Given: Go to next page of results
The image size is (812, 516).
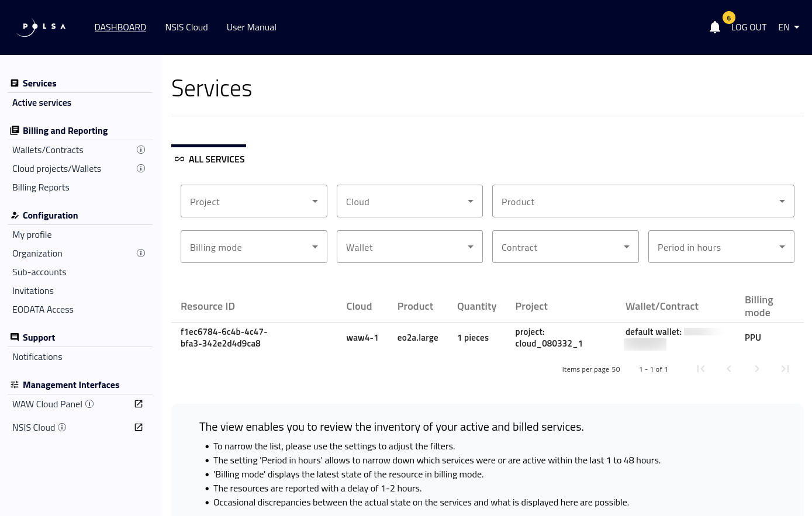Looking at the screenshot, I should 757,369.
